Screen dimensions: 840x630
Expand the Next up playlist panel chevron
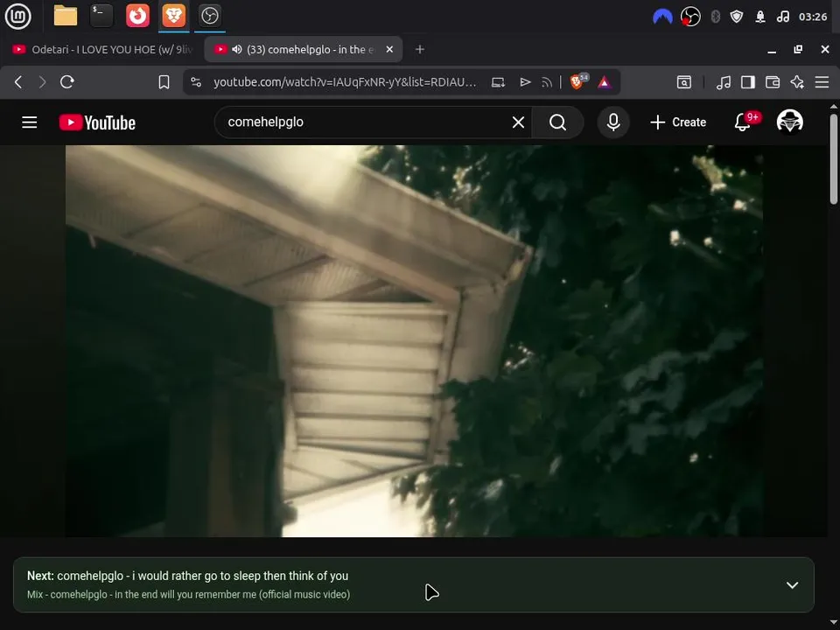click(x=792, y=585)
